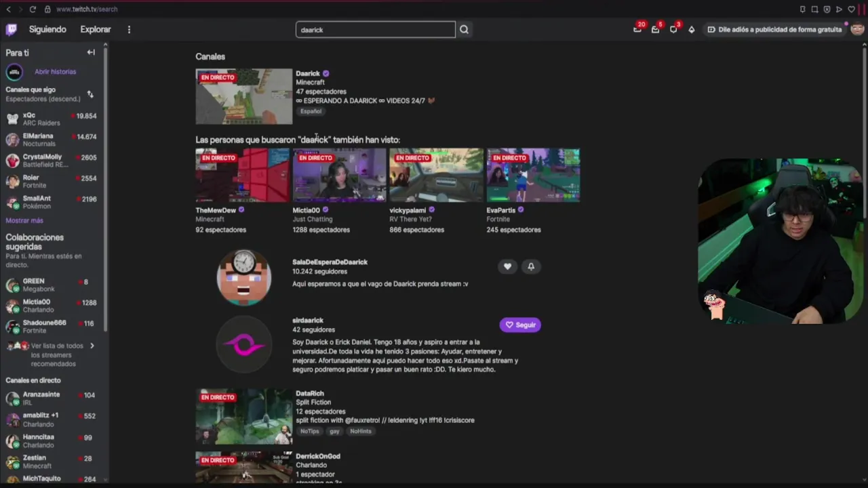This screenshot has height=488, width=868.
Task: Select Aranzasinte in live channels
Action: 52,399
